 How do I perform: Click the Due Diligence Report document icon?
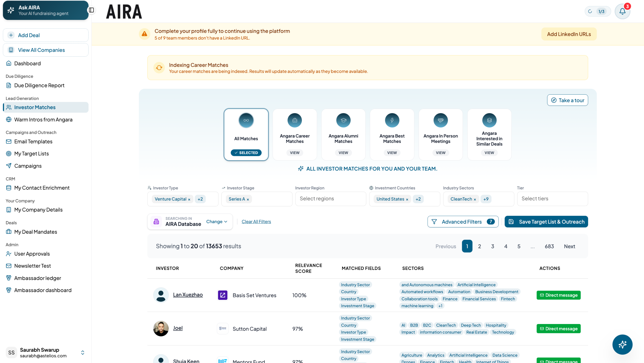[9, 85]
